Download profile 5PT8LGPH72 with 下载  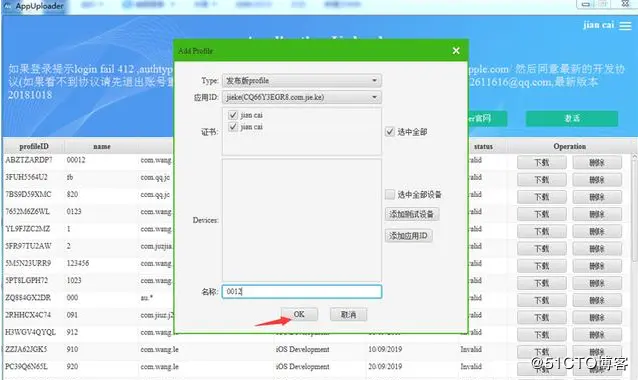(542, 283)
